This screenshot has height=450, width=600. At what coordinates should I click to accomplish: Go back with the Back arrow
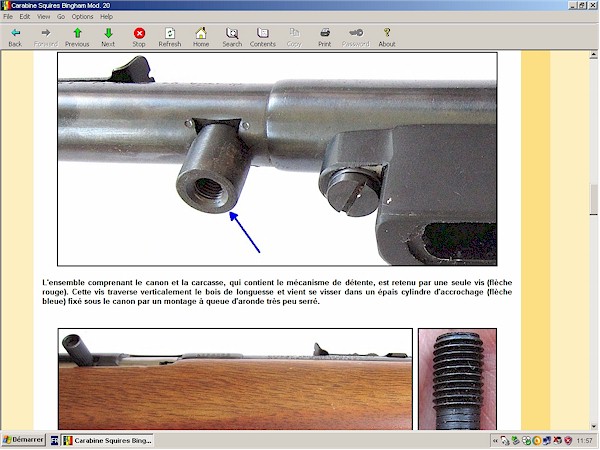[15, 37]
